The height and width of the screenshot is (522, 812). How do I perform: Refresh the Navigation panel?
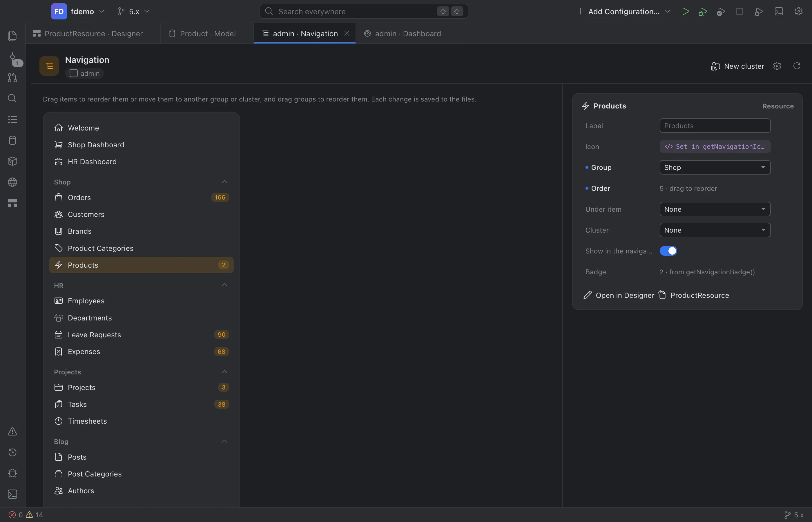tap(797, 66)
